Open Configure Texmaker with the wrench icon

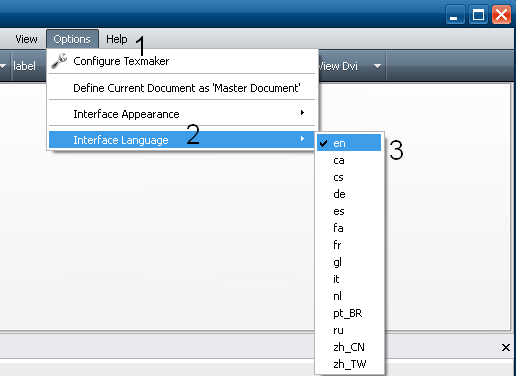click(182, 61)
